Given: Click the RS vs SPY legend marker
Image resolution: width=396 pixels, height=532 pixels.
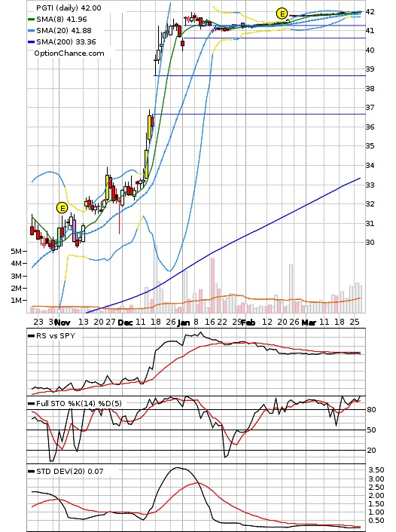Looking at the screenshot, I should point(31,336).
